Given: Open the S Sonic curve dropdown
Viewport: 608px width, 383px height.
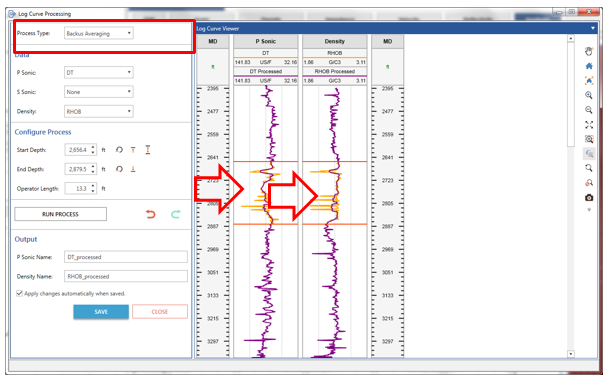Looking at the screenshot, I should tap(98, 92).
